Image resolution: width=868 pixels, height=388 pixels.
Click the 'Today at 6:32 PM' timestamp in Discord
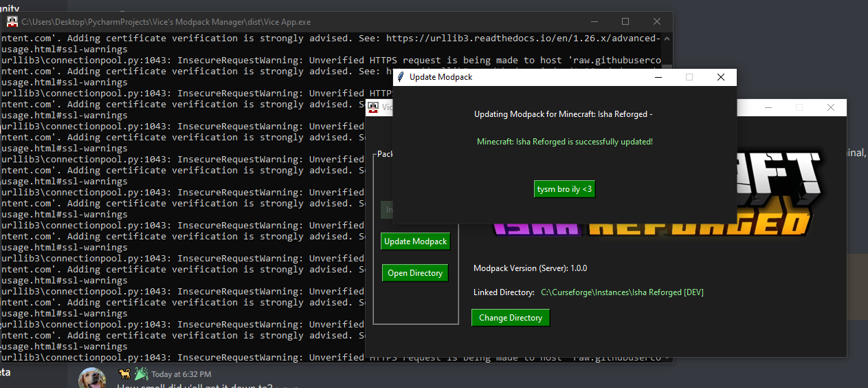pos(181,374)
